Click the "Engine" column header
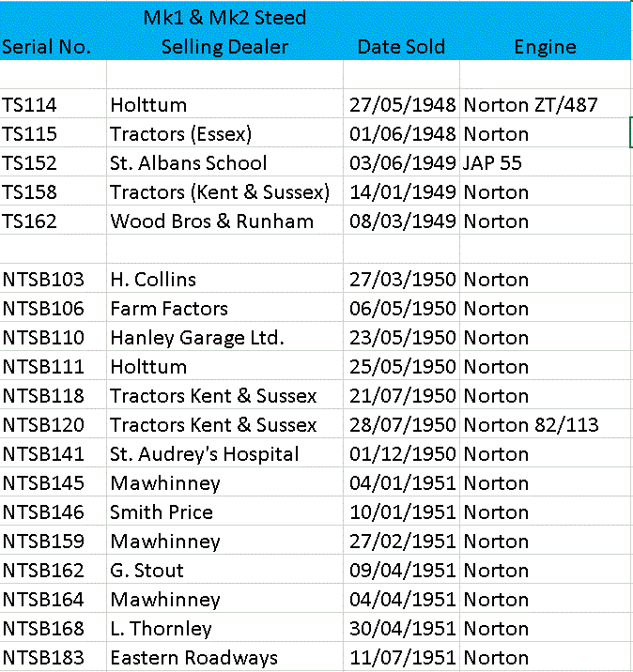Viewport: 633px width, 672px height. point(545,47)
